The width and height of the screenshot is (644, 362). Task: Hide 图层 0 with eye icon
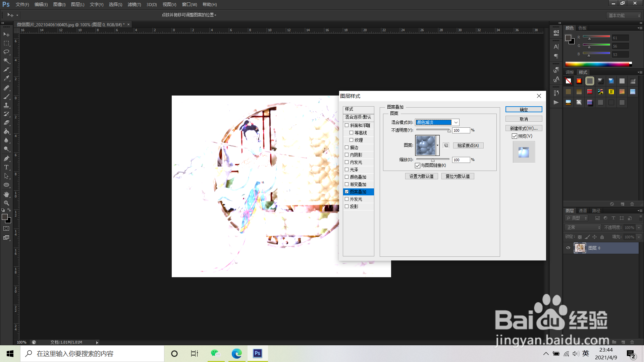[568, 248]
